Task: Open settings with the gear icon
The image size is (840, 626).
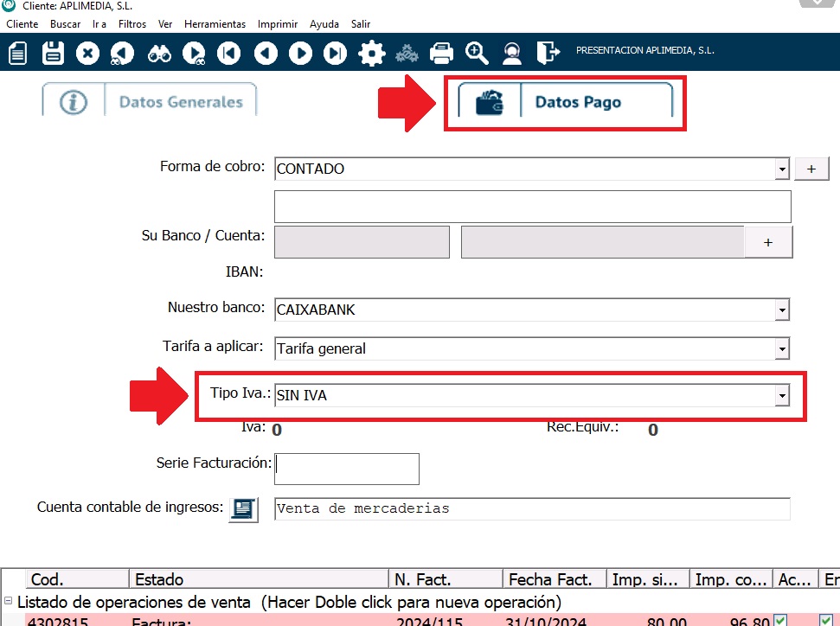Action: [371, 54]
